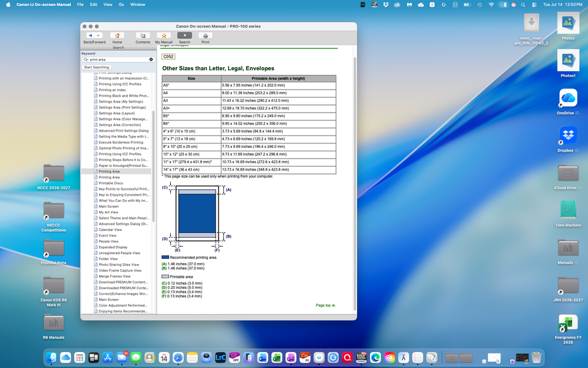Open Control Center in the menu bar

pos(534,5)
